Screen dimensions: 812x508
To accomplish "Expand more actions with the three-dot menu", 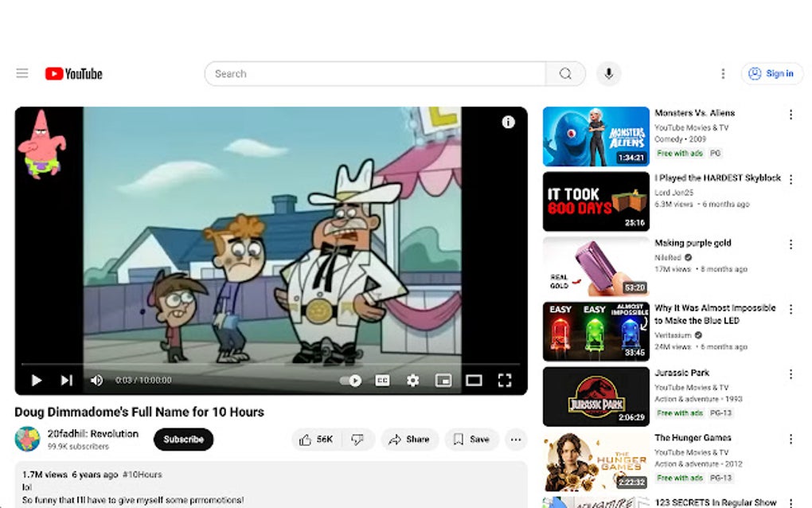I will click(515, 440).
